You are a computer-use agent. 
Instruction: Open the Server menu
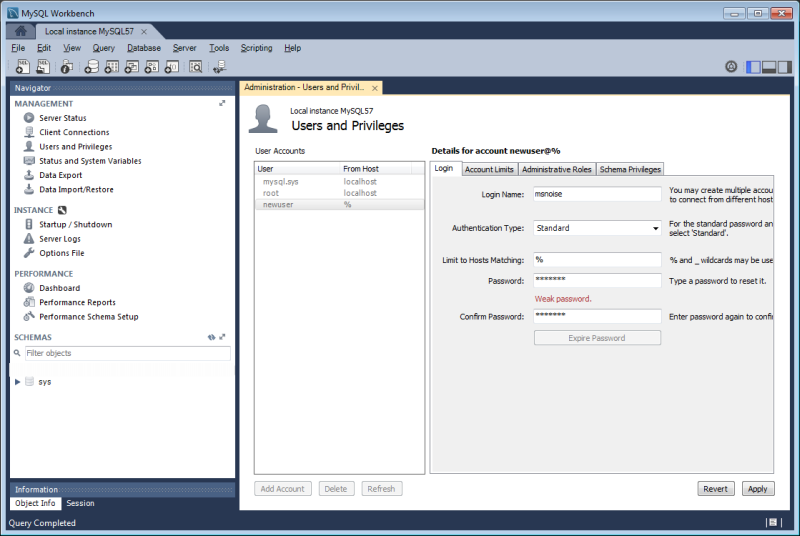[x=184, y=48]
